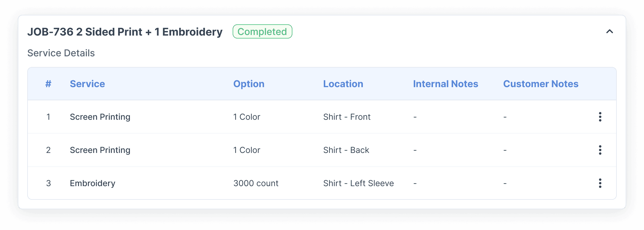
Task: Select the first Screen Printing service row
Action: pos(100,117)
